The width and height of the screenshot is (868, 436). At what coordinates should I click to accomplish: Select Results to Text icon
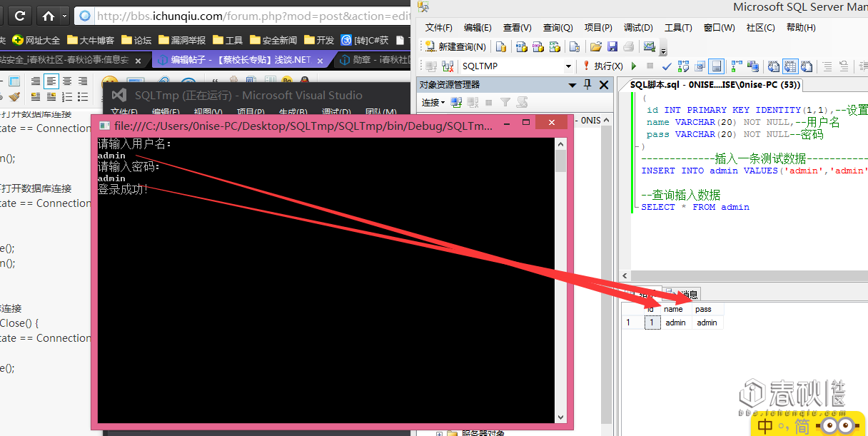tap(774, 66)
